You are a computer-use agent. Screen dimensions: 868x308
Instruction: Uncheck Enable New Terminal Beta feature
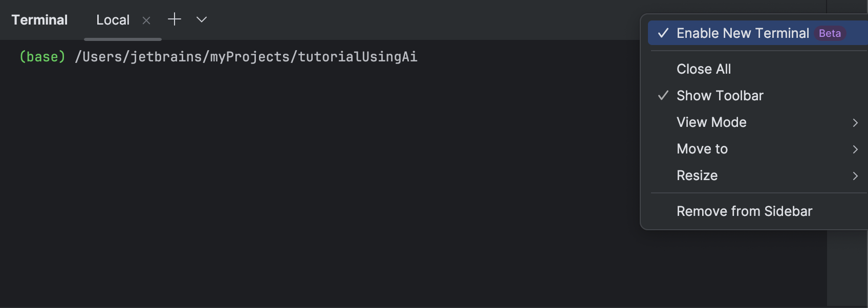coord(742,33)
